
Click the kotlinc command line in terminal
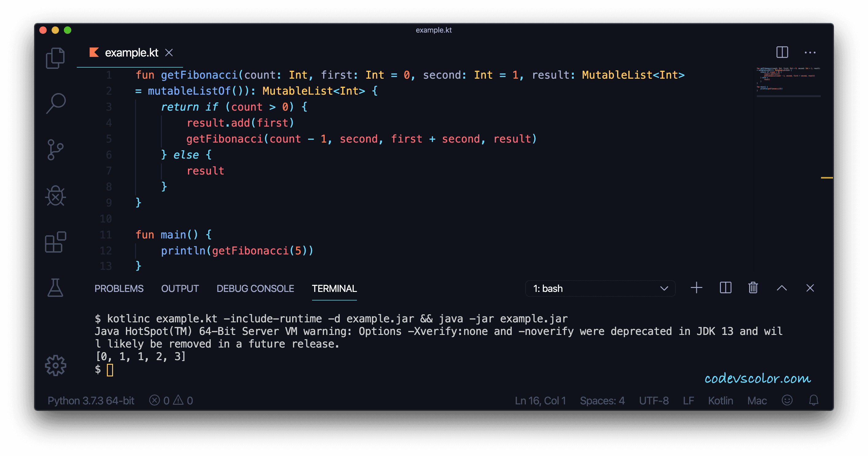click(x=331, y=318)
